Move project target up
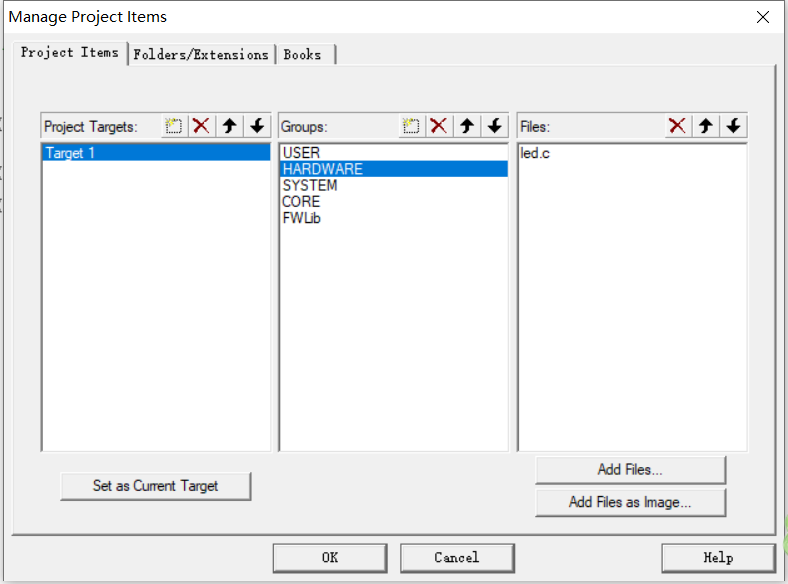The height and width of the screenshot is (584, 788). tap(230, 126)
